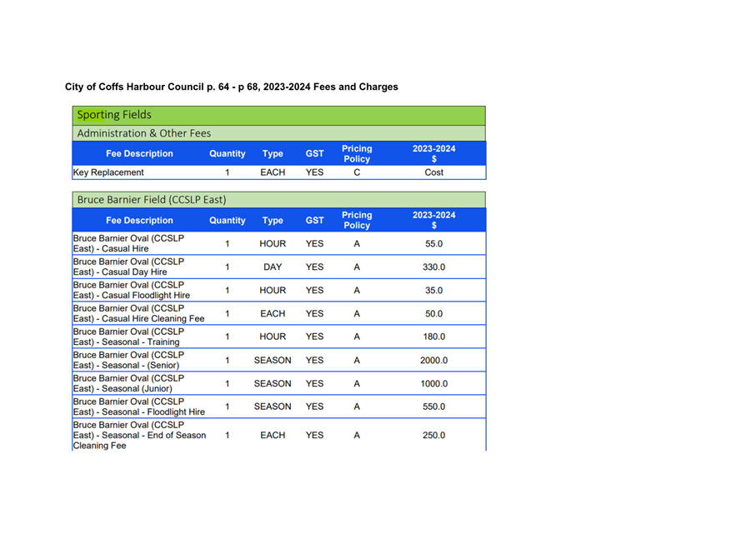Screen dimensions: 756x534
Task: Click Fee Description header in Administration table
Action: click(139, 154)
